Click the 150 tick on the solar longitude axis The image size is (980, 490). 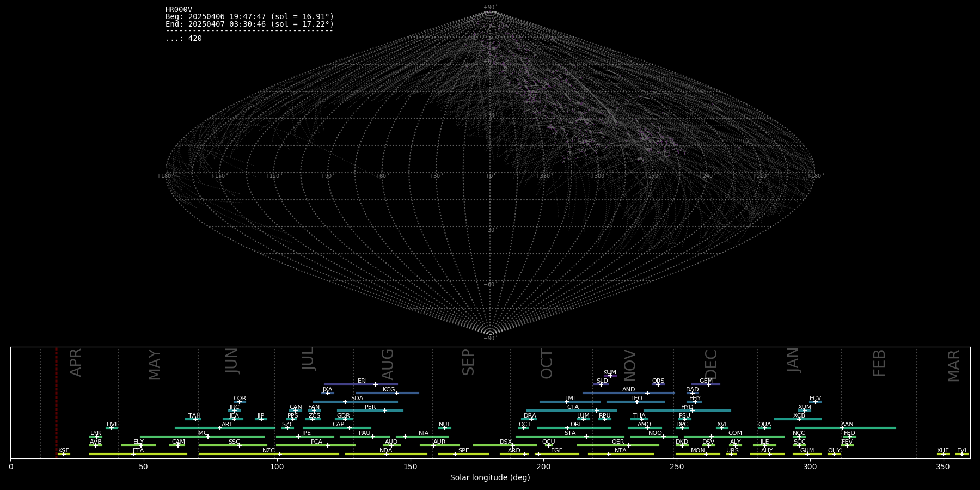point(410,467)
